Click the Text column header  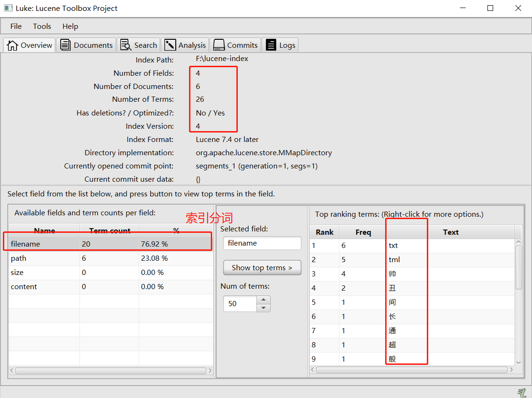click(451, 232)
